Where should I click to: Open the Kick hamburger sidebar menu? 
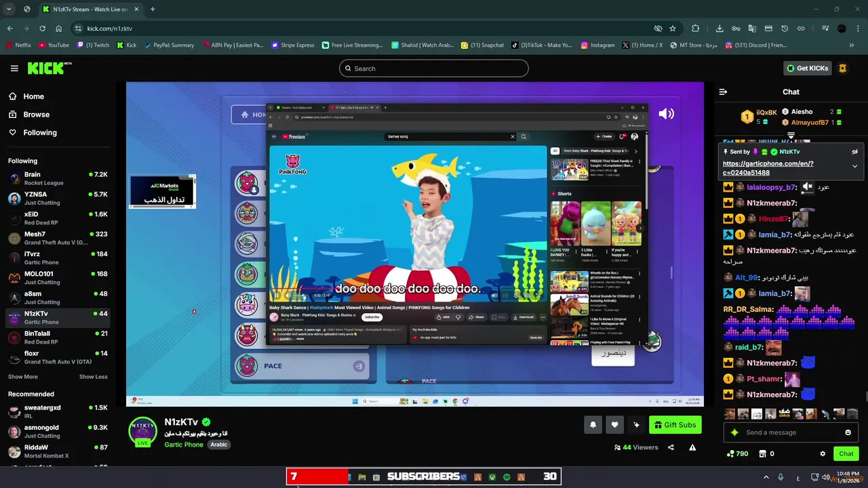(x=14, y=68)
